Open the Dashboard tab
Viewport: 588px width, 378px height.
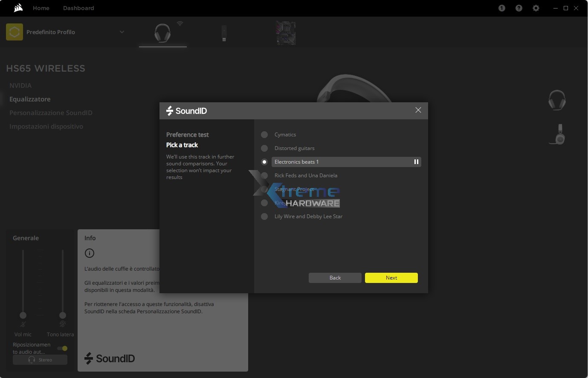coord(78,8)
